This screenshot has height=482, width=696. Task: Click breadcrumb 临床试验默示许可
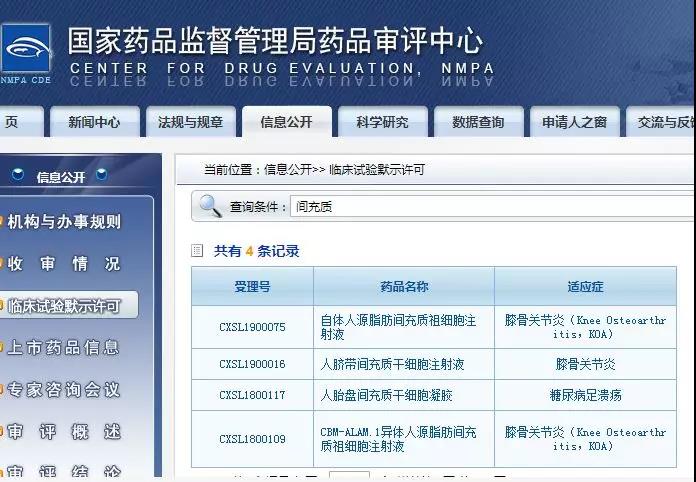click(x=377, y=170)
